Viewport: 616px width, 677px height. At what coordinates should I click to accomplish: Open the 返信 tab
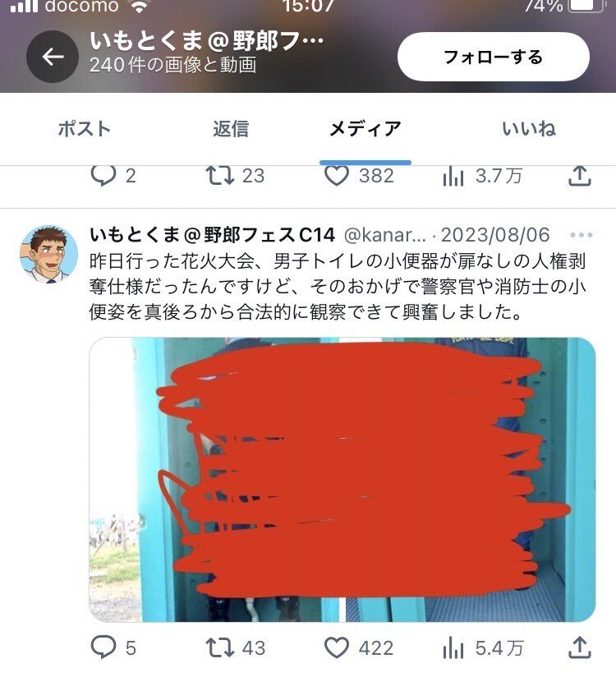pos(231,129)
